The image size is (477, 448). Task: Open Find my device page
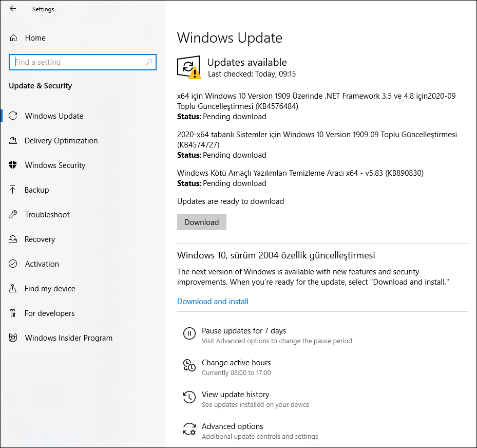[50, 289]
